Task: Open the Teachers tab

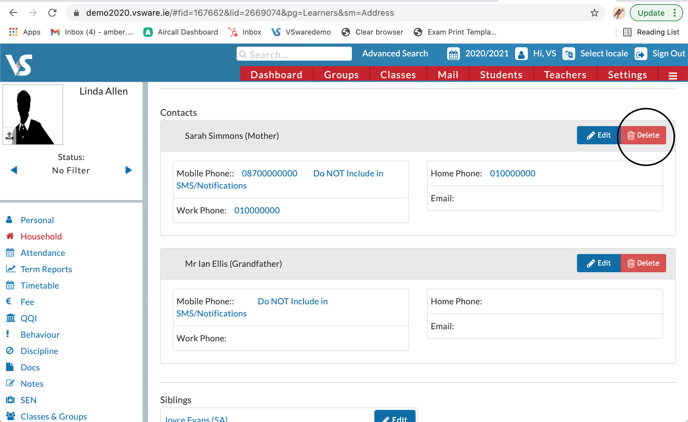Action: 565,75
